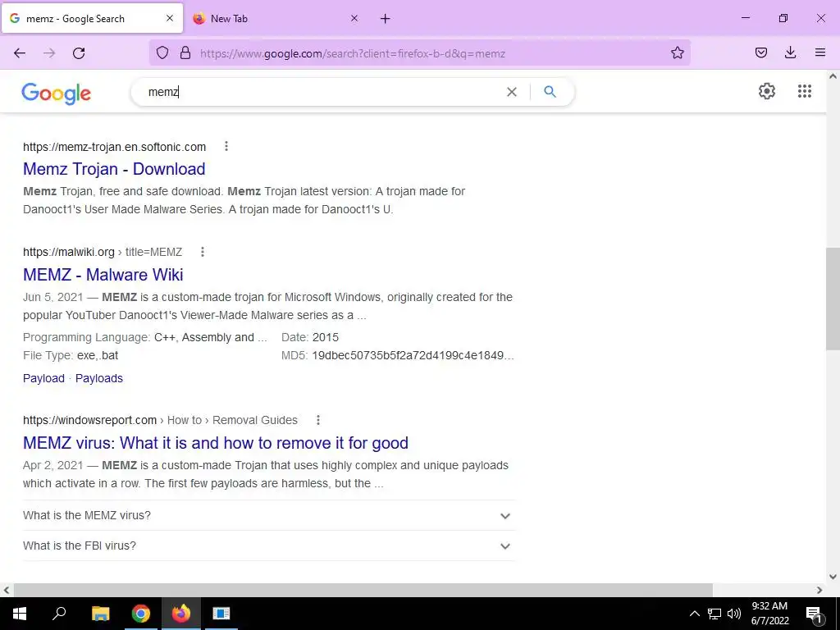Screen dimensions: 840x630
Task: Save the page to Pocket
Action: click(761, 52)
